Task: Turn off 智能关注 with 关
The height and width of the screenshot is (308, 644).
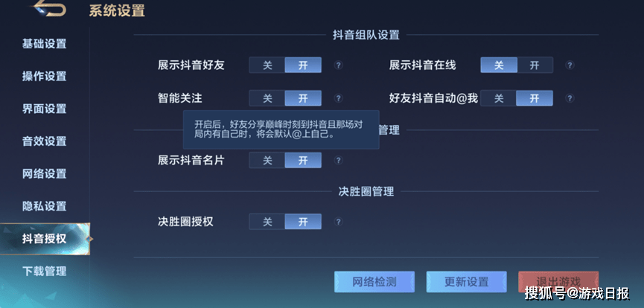Action: pos(267,98)
